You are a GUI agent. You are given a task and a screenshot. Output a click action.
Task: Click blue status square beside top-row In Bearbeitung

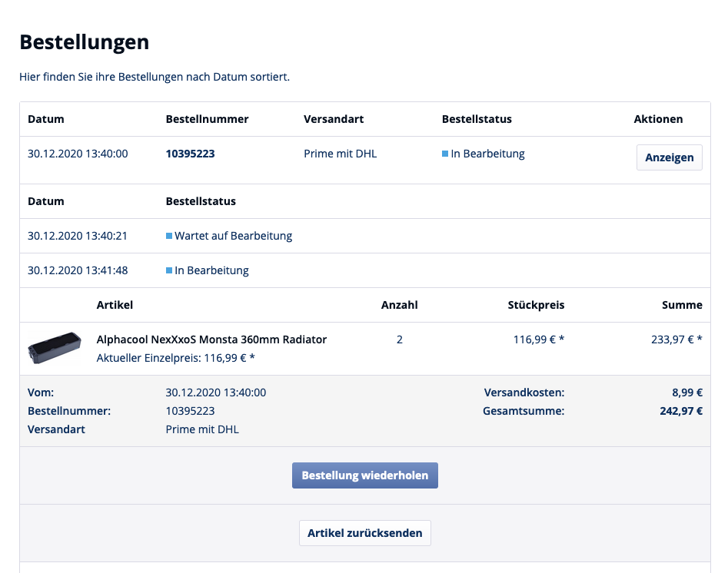pyautogui.click(x=445, y=154)
